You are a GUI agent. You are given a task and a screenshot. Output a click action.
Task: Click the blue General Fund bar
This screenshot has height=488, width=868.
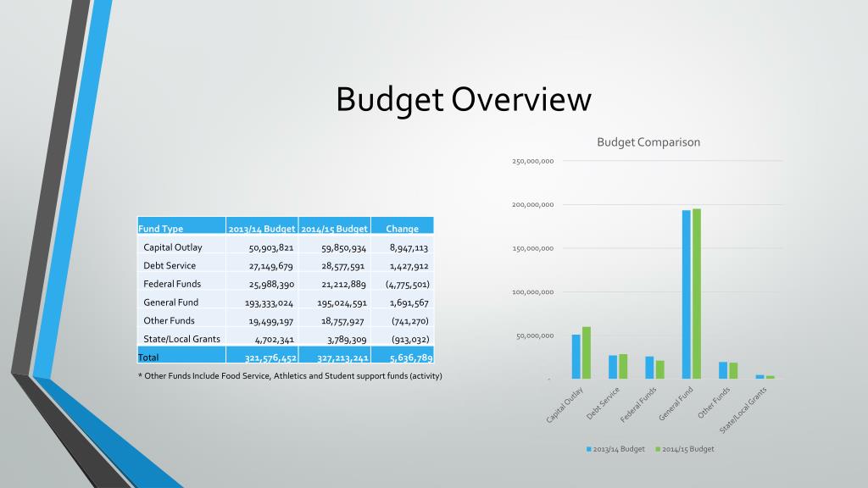(687, 294)
